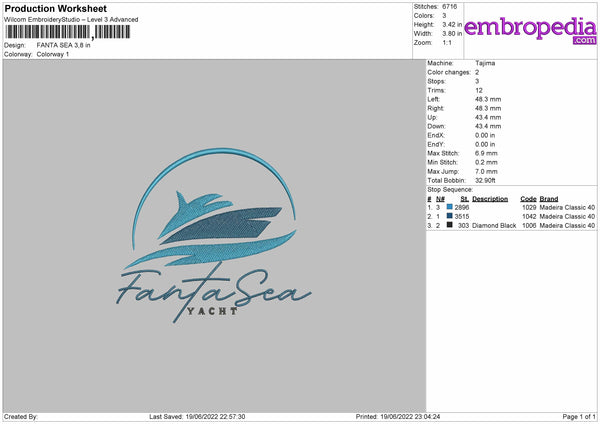Click the Production Worksheet title

tap(55, 8)
